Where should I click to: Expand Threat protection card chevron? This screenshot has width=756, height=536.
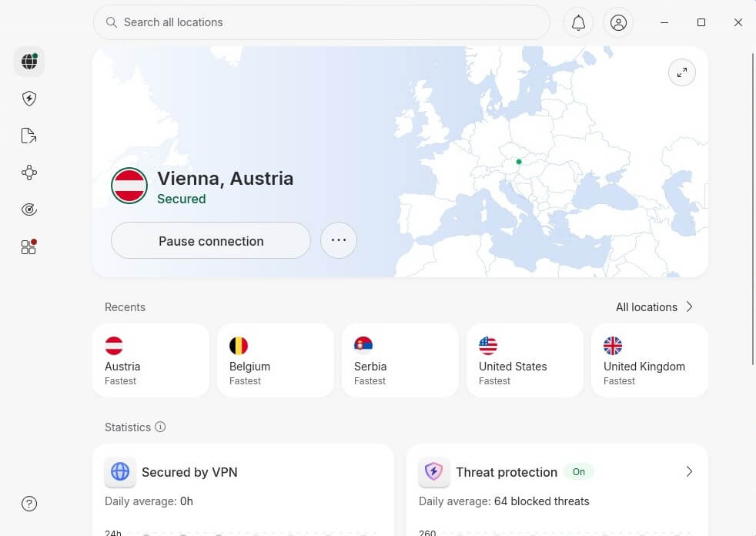(690, 471)
